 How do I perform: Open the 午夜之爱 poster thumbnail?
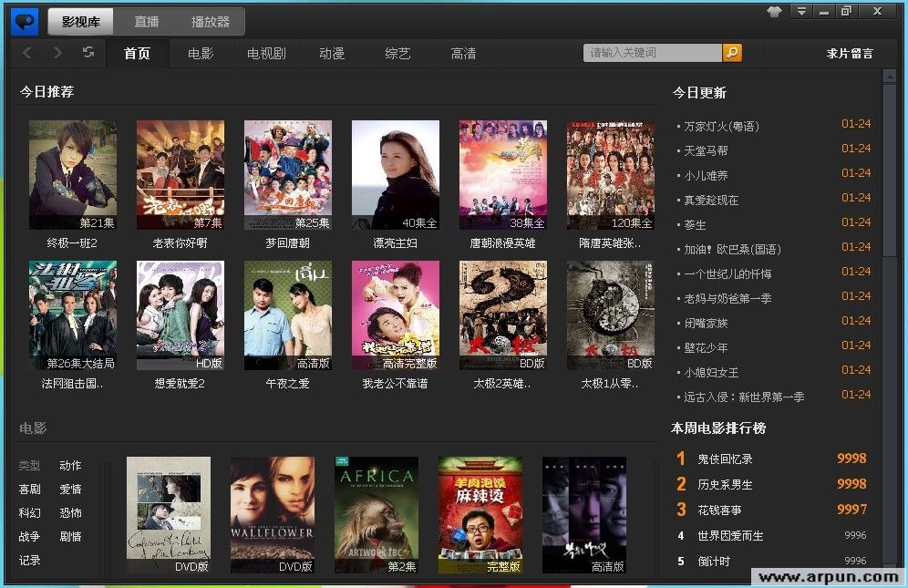(x=288, y=315)
